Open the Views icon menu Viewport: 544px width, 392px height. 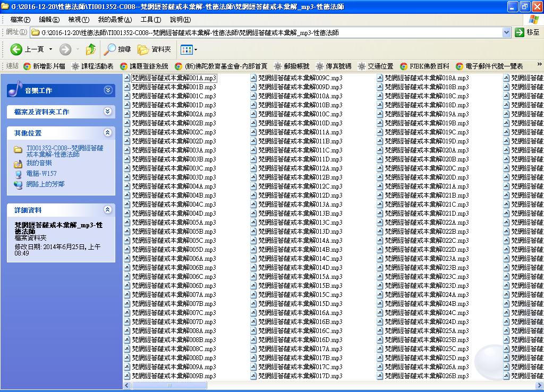[189, 49]
